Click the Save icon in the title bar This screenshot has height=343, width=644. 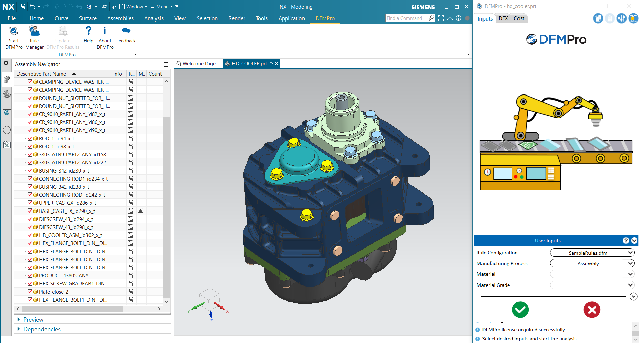[22, 7]
